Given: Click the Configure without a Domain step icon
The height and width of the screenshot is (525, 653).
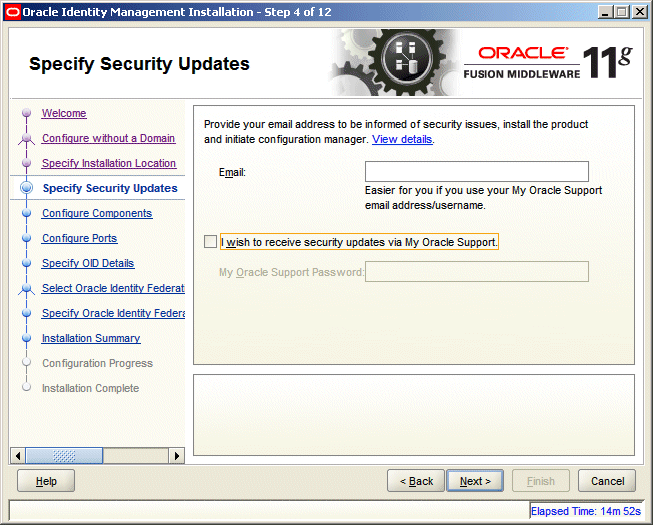Looking at the screenshot, I should click(26, 139).
